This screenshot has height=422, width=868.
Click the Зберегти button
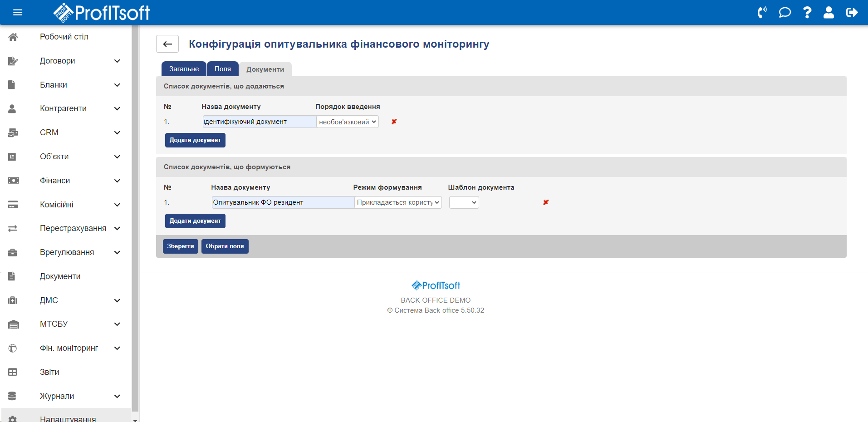180,246
